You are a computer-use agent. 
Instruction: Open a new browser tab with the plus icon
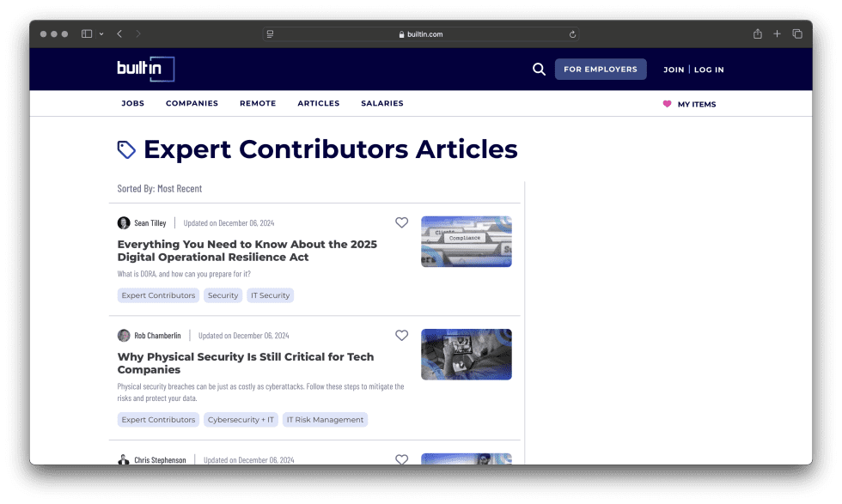point(777,34)
